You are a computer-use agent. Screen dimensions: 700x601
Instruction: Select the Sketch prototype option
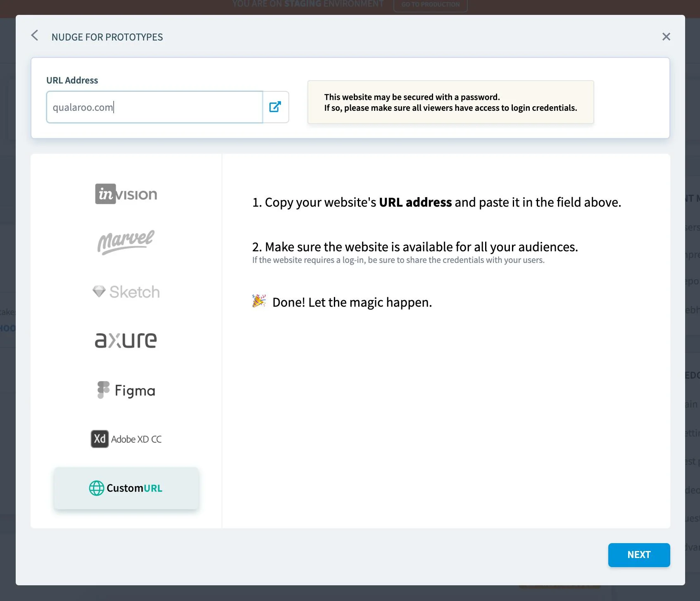(x=126, y=292)
